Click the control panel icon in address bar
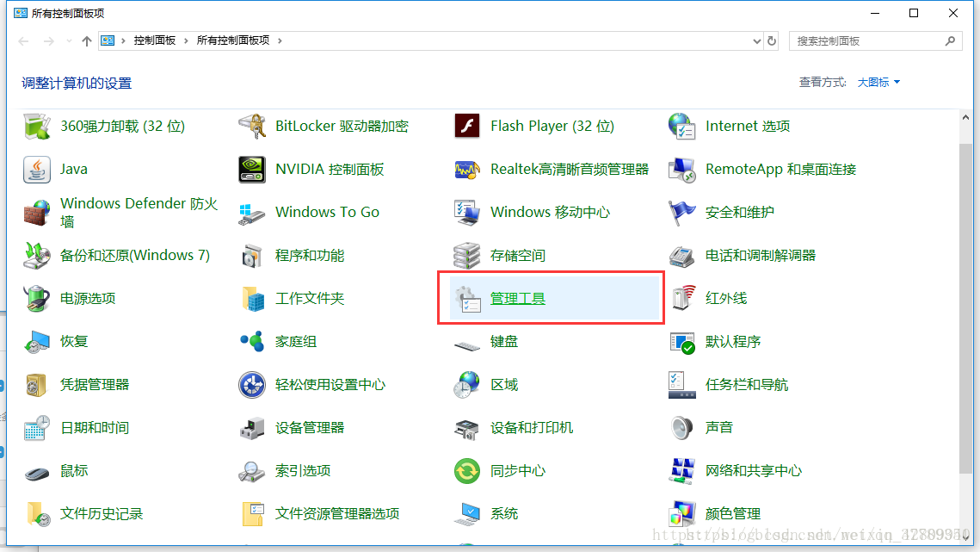 108,40
